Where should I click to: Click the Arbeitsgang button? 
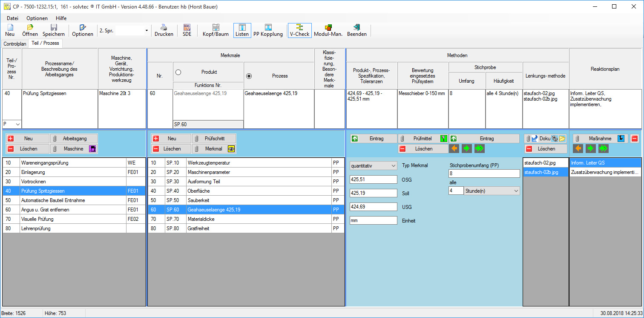tap(74, 139)
